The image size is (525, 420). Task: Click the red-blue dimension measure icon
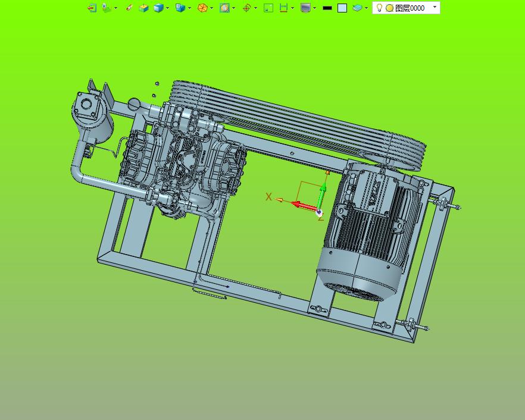[x=283, y=8]
